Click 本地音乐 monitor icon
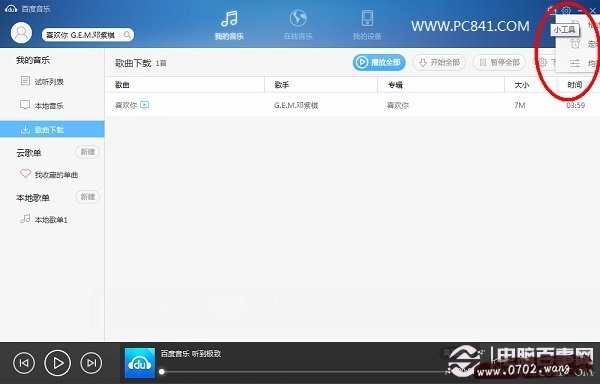The height and width of the screenshot is (384, 600). click(25, 105)
